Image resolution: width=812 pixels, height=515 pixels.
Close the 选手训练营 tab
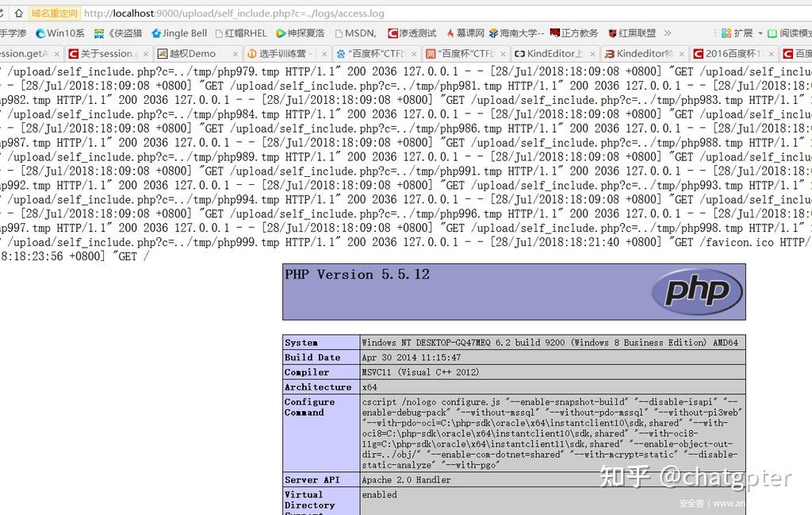(324, 54)
